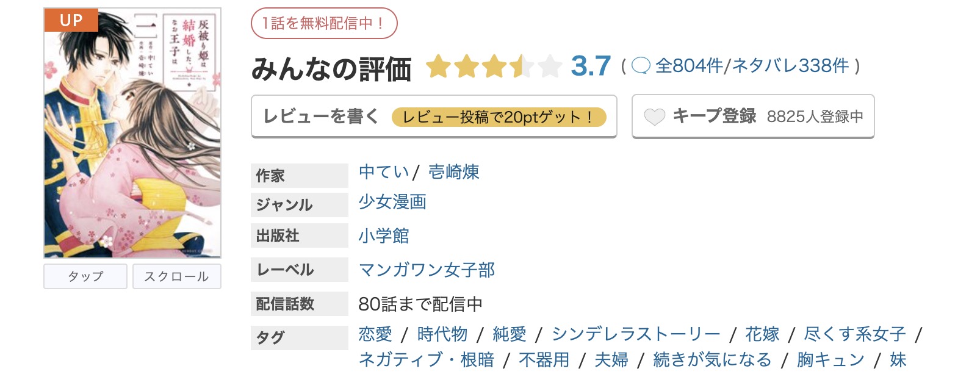Open 少女漫画 genre link
Screen dimensions: 980x388
(392, 202)
